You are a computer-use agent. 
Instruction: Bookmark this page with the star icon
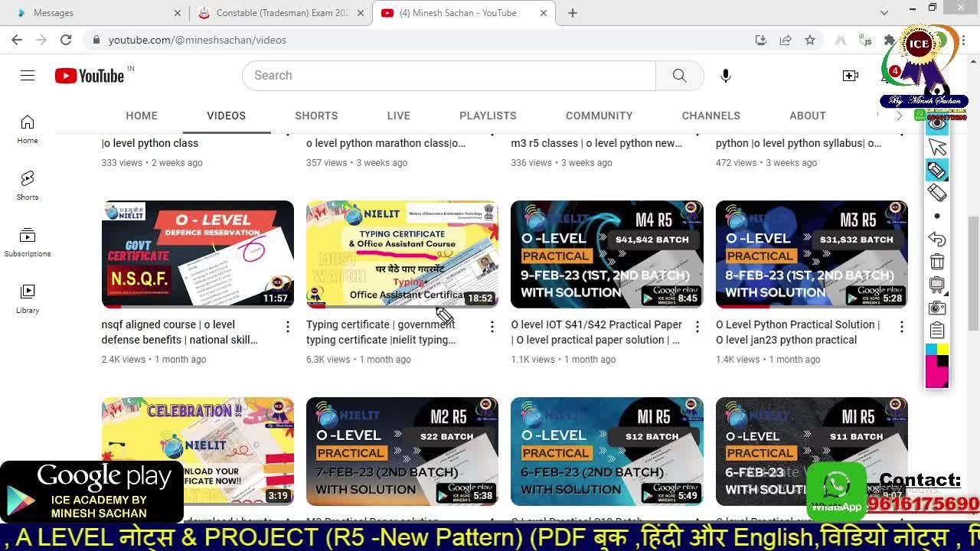click(810, 40)
